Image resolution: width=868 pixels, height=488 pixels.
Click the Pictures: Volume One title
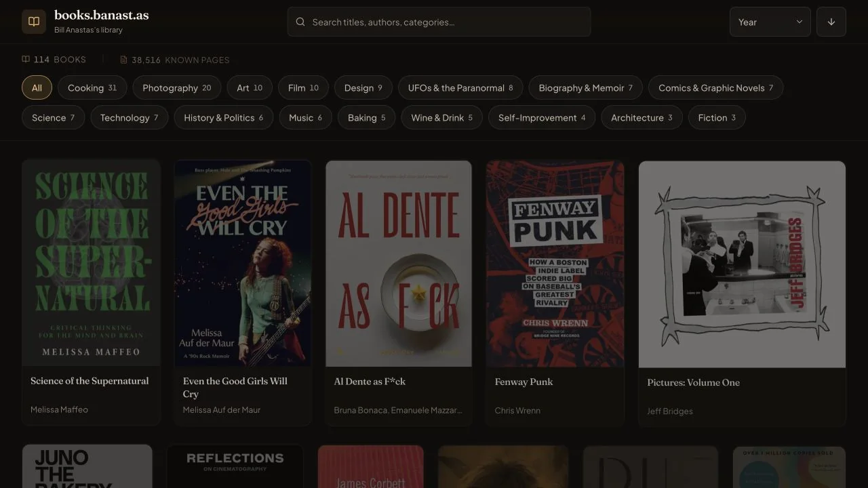(x=693, y=382)
